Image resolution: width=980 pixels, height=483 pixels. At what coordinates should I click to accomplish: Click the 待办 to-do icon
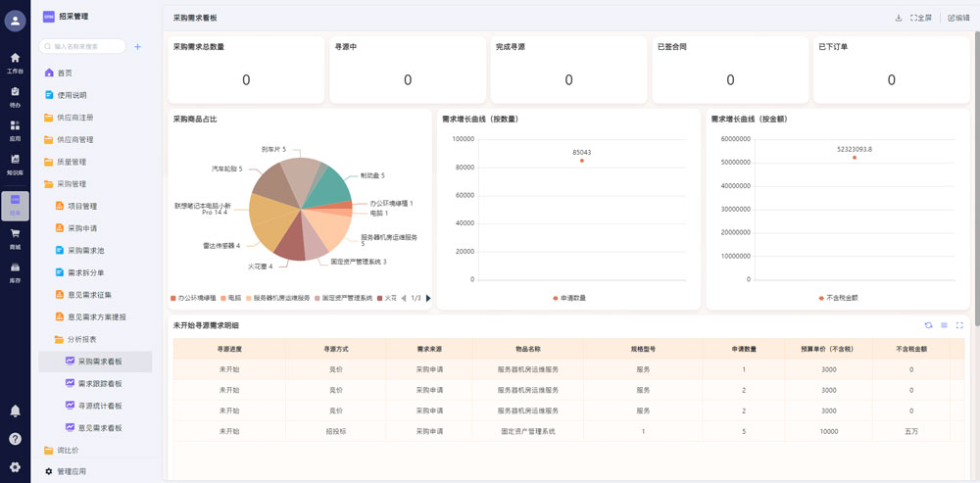[15, 95]
